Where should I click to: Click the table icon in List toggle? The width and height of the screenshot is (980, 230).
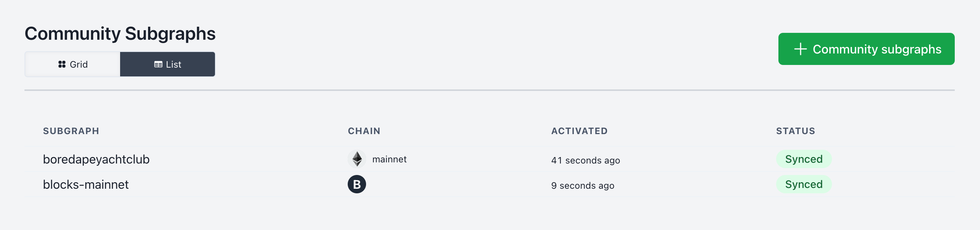(x=158, y=65)
